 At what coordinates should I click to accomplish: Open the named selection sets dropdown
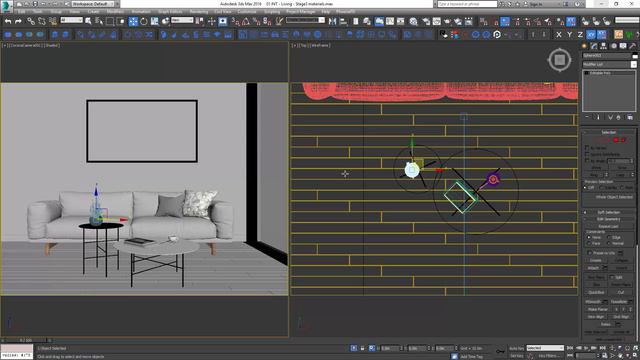(x=305, y=20)
